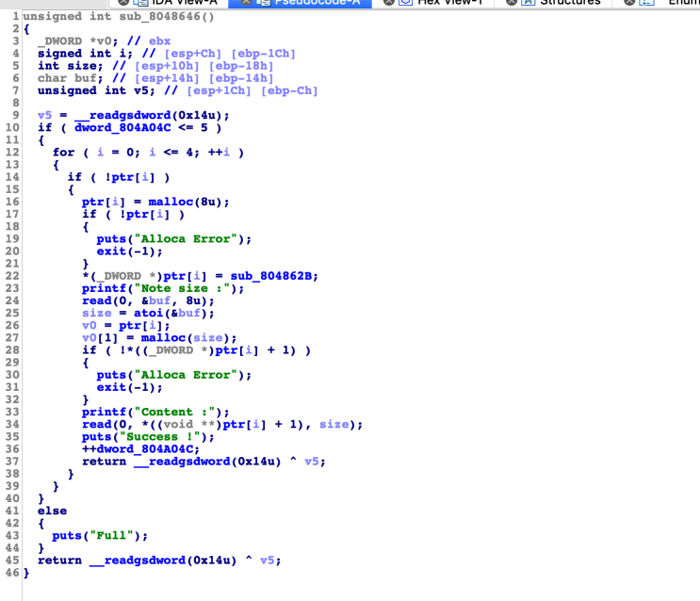The width and height of the screenshot is (700, 601).
Task: Click the malloc(8u) call
Action: click(186, 202)
